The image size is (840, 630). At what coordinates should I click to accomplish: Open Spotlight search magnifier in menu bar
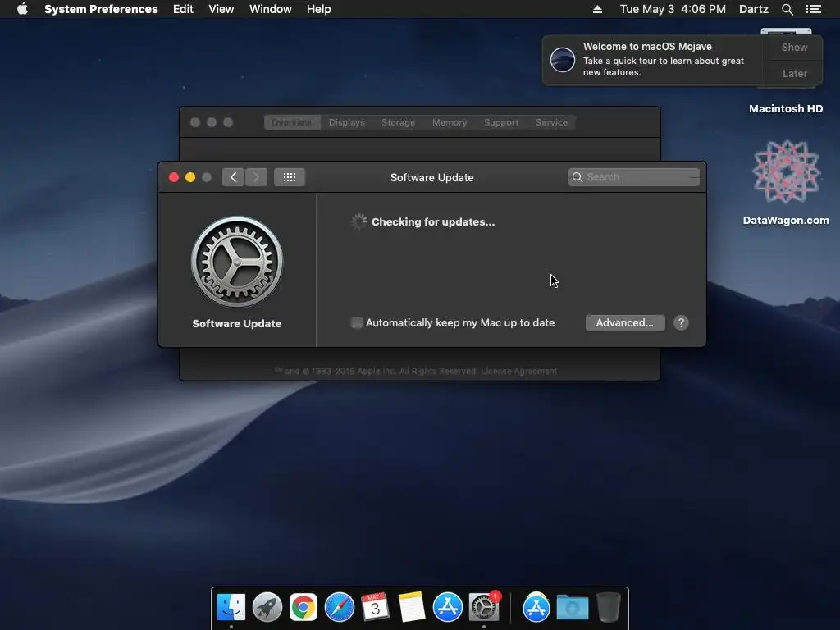[787, 9]
